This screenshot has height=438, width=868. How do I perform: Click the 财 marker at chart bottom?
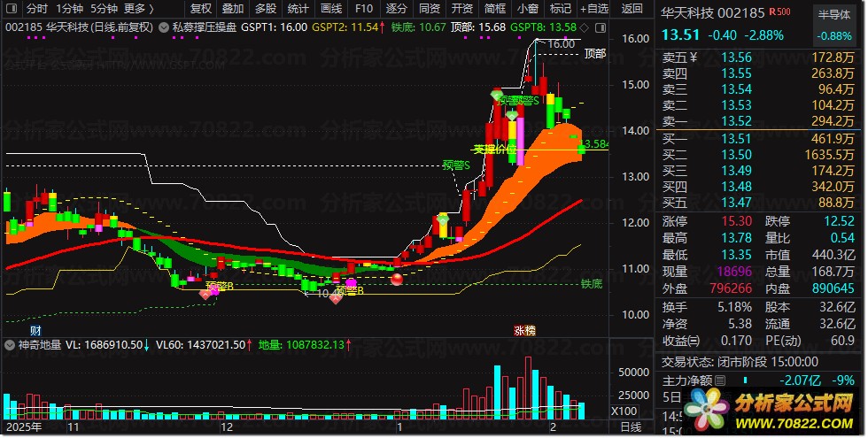[35, 331]
